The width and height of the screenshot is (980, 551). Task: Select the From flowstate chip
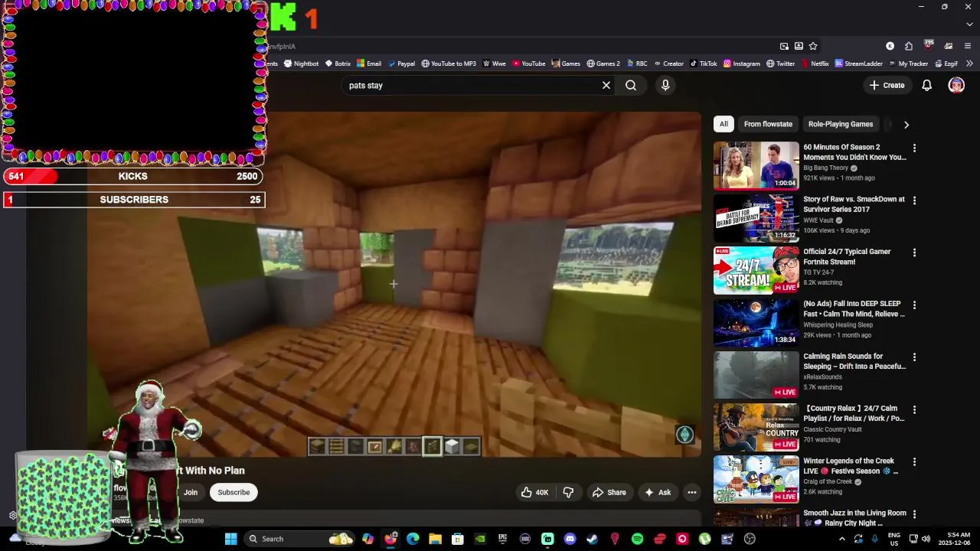point(768,124)
